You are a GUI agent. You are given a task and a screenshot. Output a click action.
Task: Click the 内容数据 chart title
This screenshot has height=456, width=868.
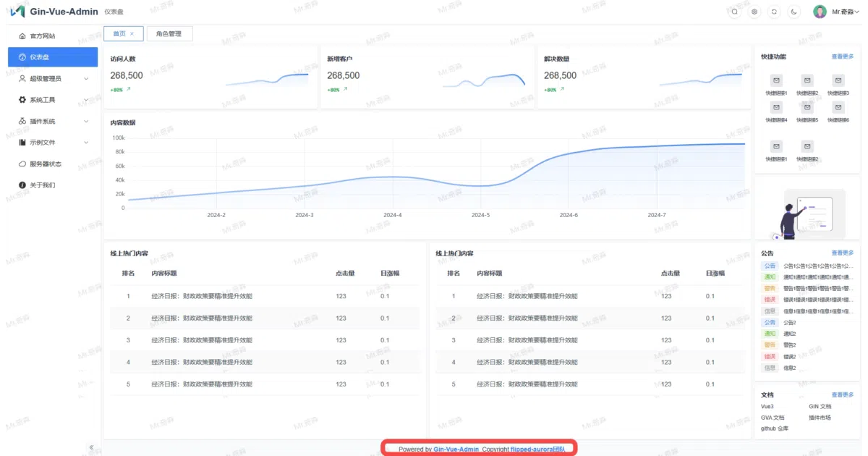click(x=123, y=123)
